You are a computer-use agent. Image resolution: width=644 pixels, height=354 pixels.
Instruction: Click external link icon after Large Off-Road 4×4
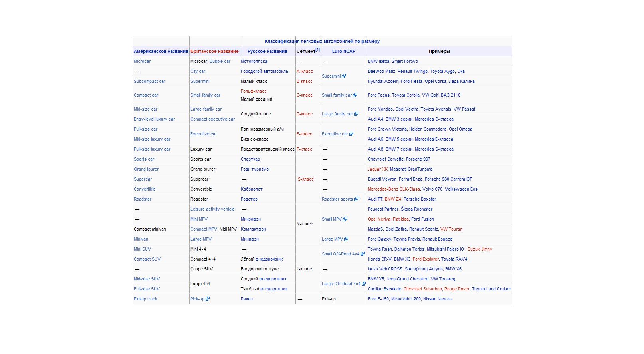click(363, 284)
